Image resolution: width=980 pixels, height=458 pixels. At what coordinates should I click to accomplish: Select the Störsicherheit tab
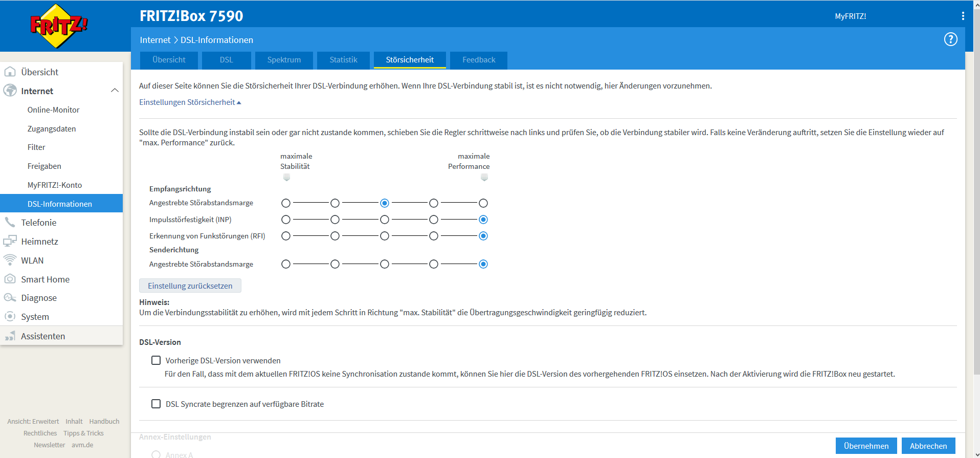[x=410, y=60]
